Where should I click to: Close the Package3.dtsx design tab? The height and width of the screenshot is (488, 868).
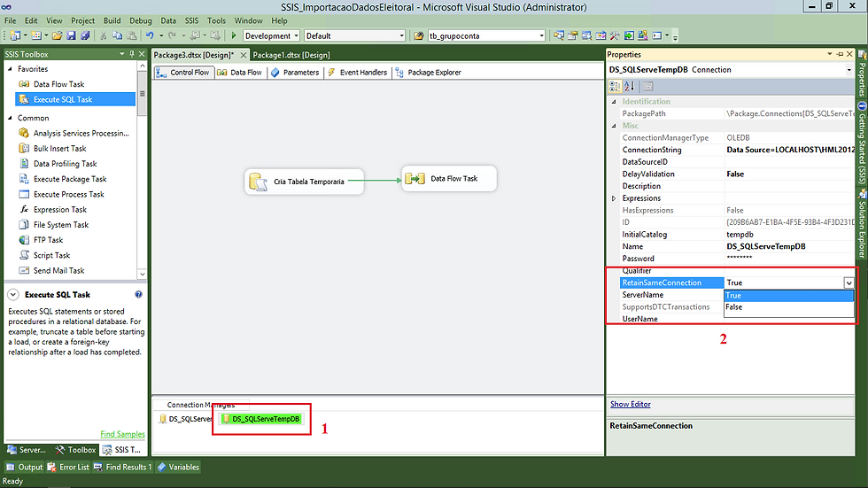click(243, 55)
